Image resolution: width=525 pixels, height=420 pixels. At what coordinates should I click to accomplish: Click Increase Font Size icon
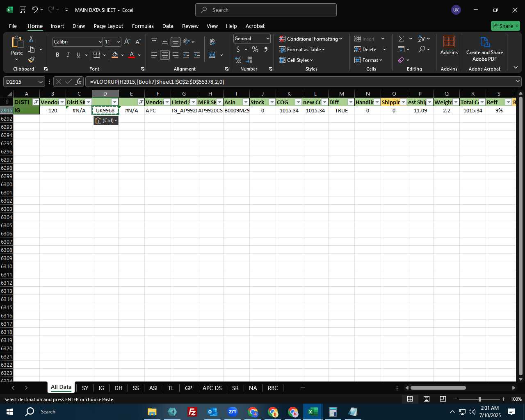pyautogui.click(x=127, y=42)
